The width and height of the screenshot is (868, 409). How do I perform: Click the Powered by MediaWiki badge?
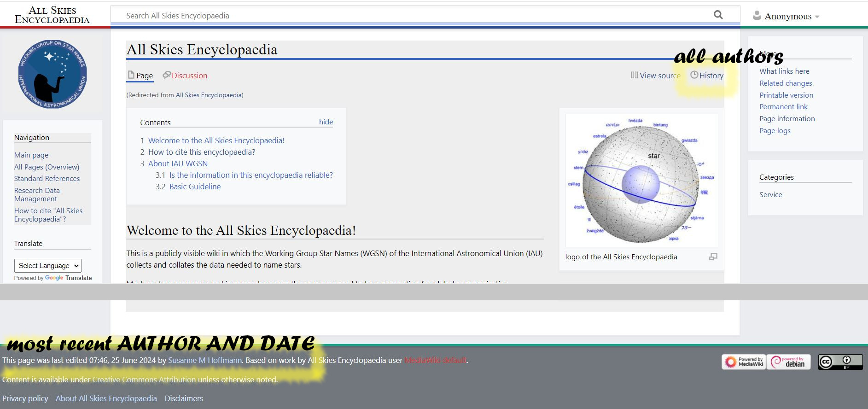click(743, 362)
